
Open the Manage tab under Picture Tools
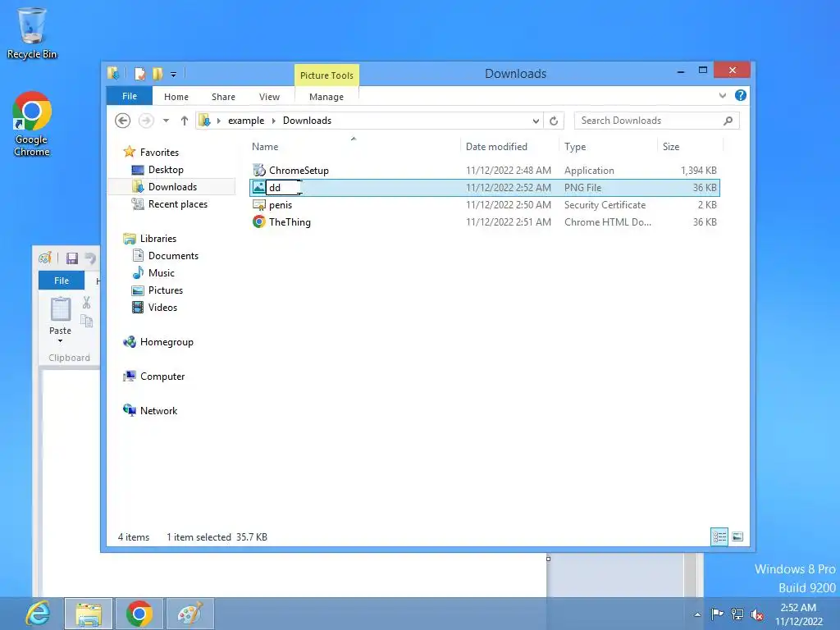point(326,97)
